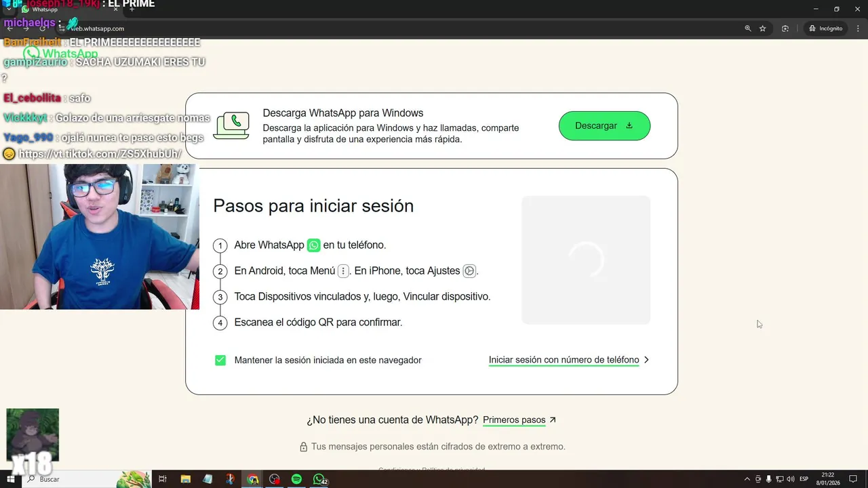Expand hidden system tray icons
The width and height of the screenshot is (868, 488).
pos(747,479)
